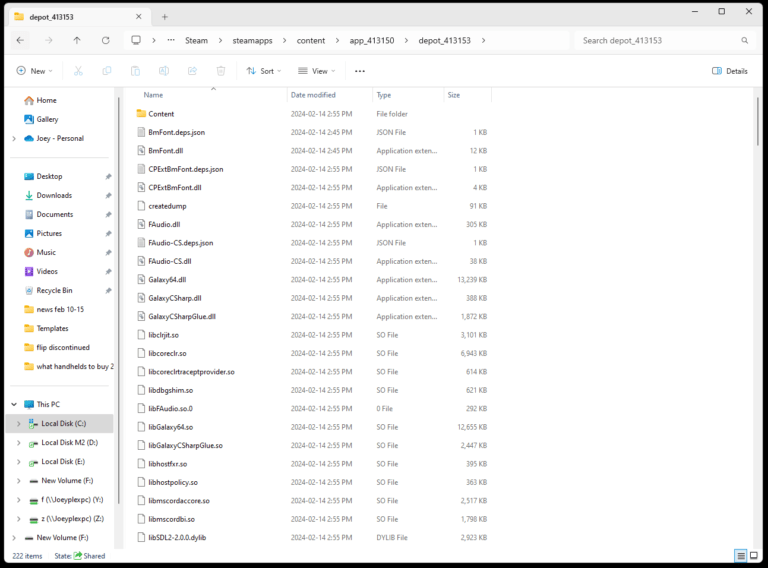Click the Search depot_413153 field
Viewport: 768px width, 568px height.
coord(660,40)
